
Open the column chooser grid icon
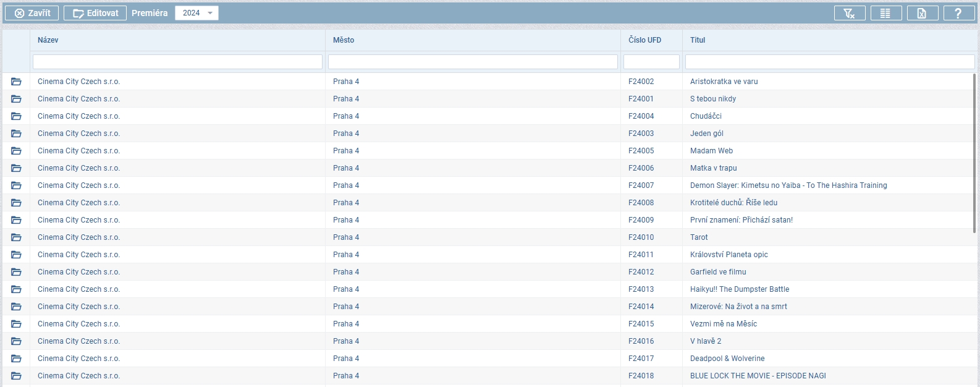click(x=885, y=13)
